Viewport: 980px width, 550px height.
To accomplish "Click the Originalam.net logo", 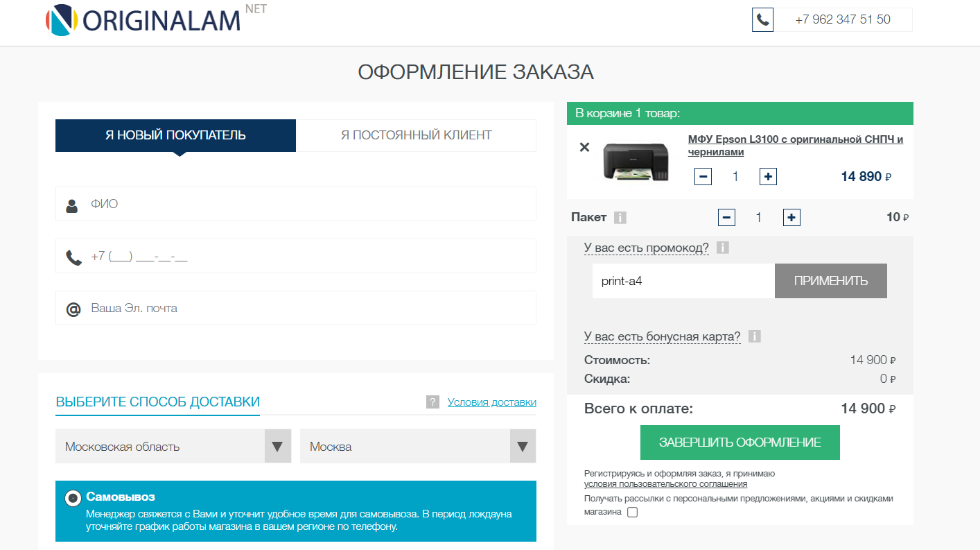I will point(156,19).
